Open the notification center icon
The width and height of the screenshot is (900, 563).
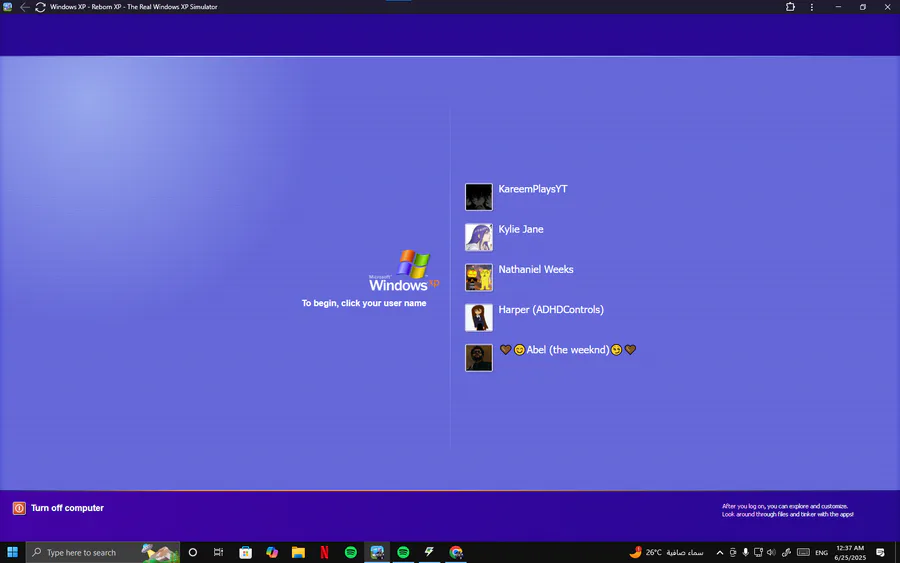click(x=880, y=552)
